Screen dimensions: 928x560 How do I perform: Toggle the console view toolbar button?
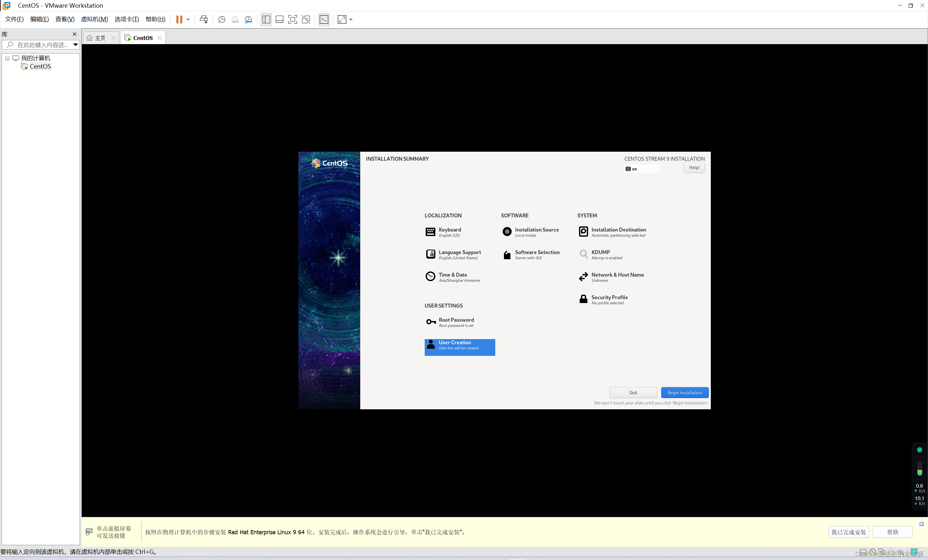coord(324,20)
